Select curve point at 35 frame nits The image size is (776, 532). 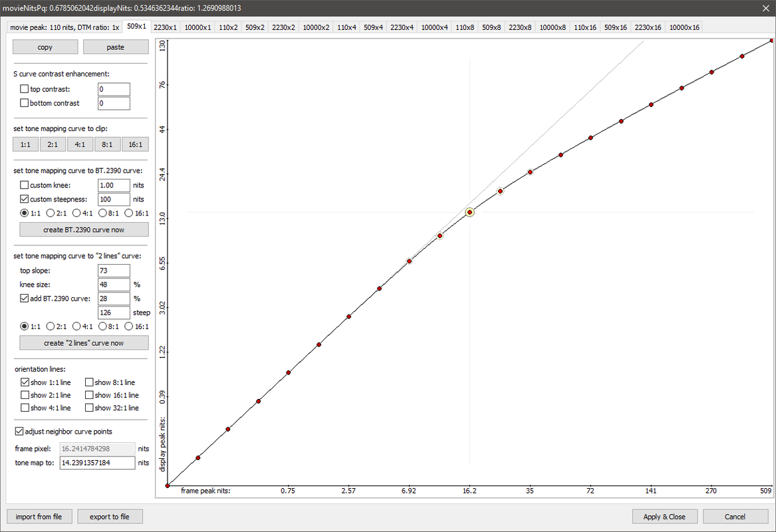click(530, 172)
